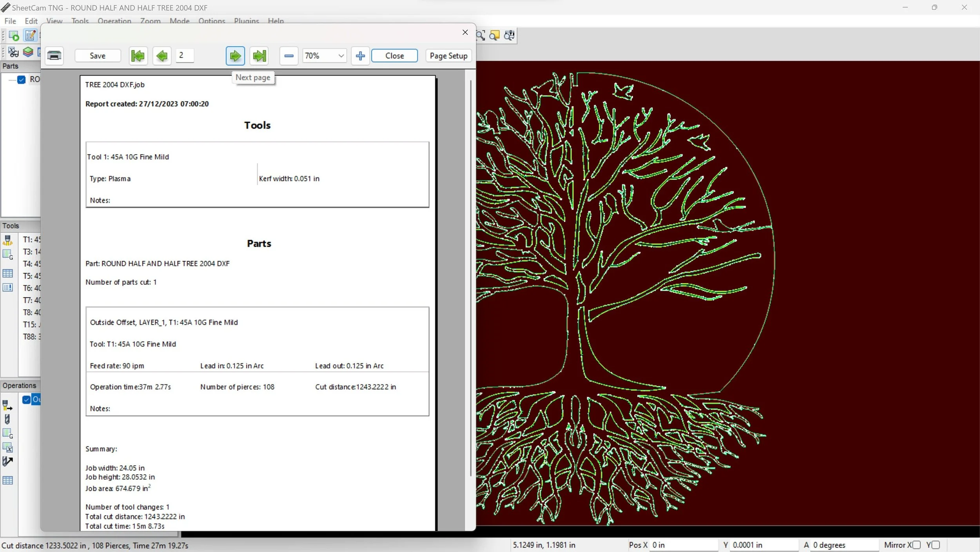Click the page number field showing 2
This screenshot has height=552, width=980.
click(x=185, y=55)
